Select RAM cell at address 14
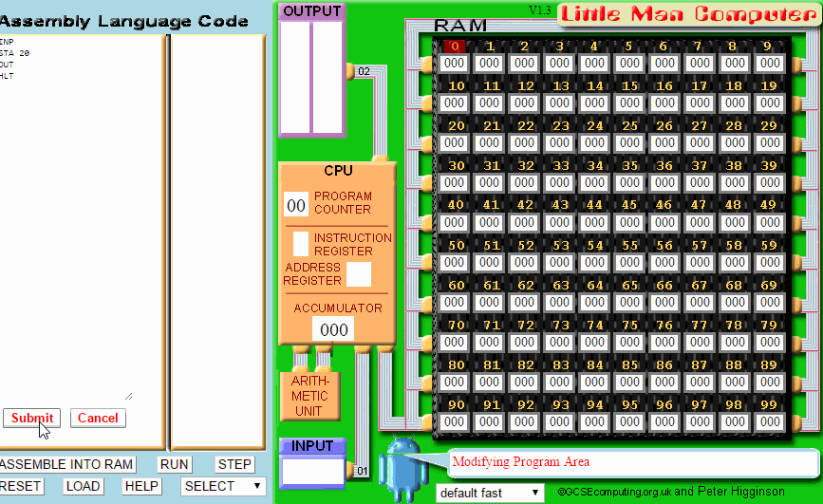This screenshot has height=504, width=823. pyautogui.click(x=594, y=103)
